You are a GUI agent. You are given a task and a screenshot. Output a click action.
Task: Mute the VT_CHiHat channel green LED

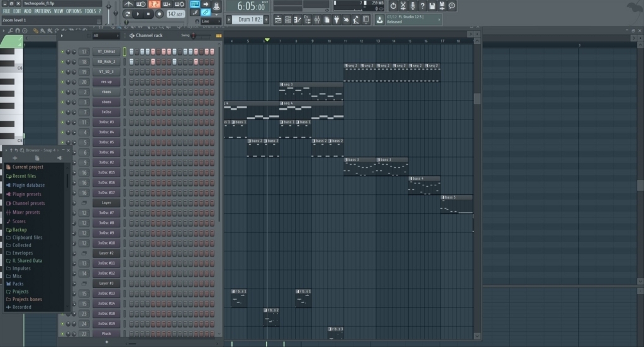[62, 52]
